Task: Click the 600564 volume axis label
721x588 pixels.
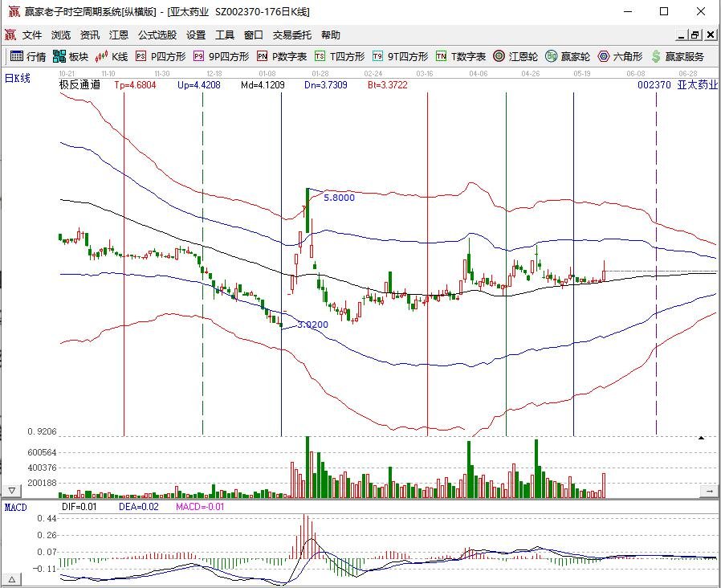Action: (x=42, y=453)
